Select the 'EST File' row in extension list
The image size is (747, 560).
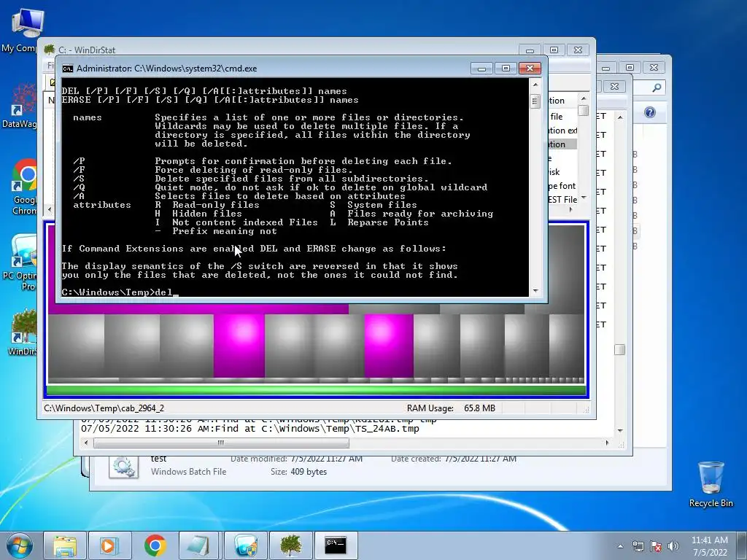point(562,200)
